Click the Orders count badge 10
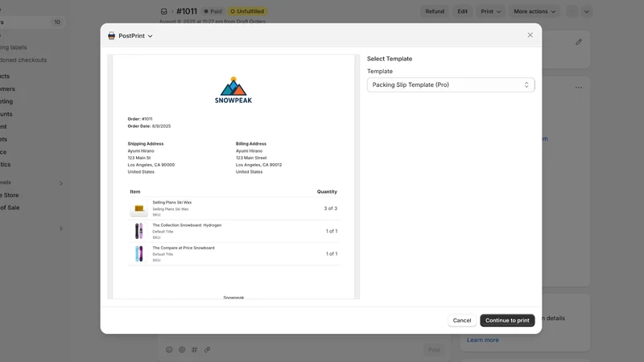The image size is (644, 362). [57, 23]
